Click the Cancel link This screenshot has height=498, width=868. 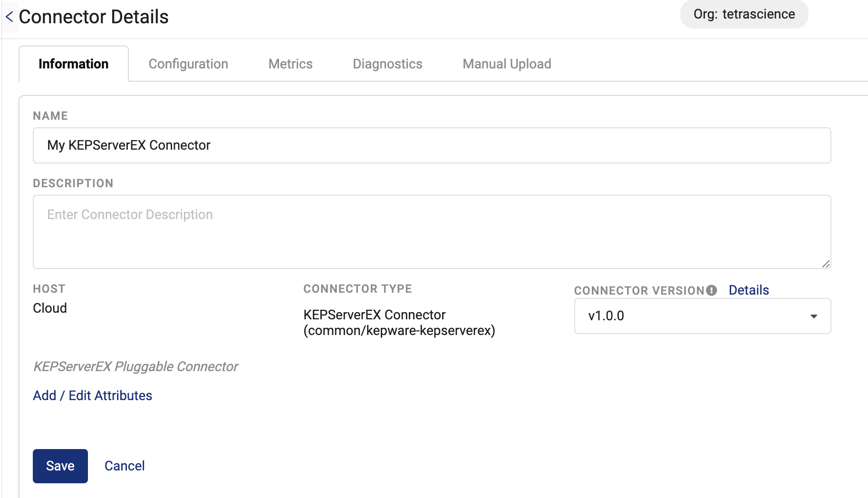125,466
